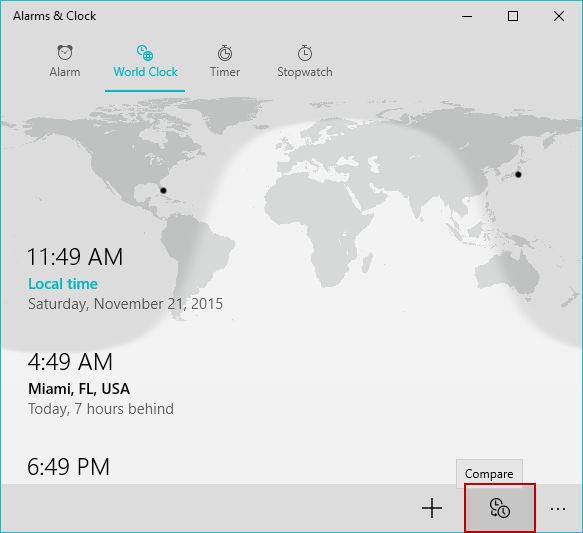Minimize the Alarms & Clock window

[x=467, y=16]
